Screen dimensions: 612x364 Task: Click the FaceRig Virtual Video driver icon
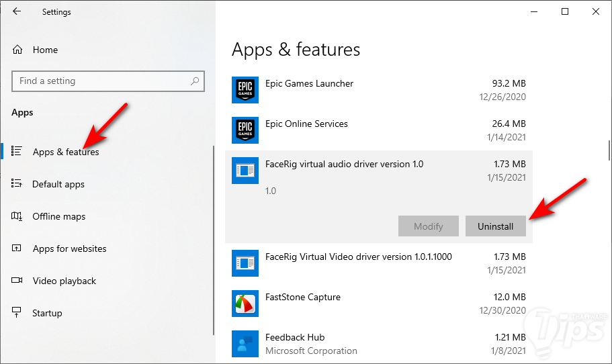[245, 263]
